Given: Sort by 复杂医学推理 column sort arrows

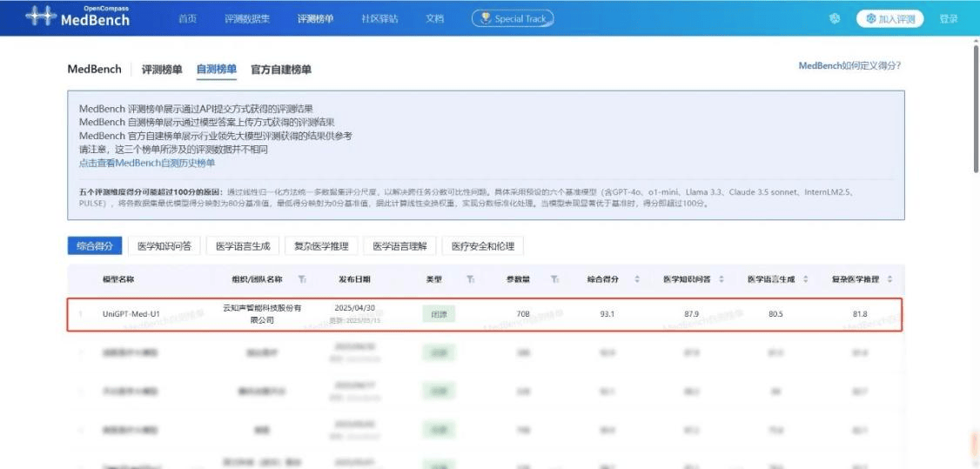Looking at the screenshot, I should tap(889, 279).
